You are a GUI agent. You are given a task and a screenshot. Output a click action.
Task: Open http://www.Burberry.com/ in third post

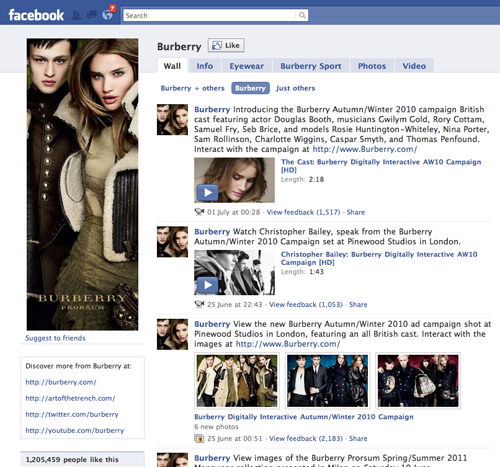[x=288, y=344]
